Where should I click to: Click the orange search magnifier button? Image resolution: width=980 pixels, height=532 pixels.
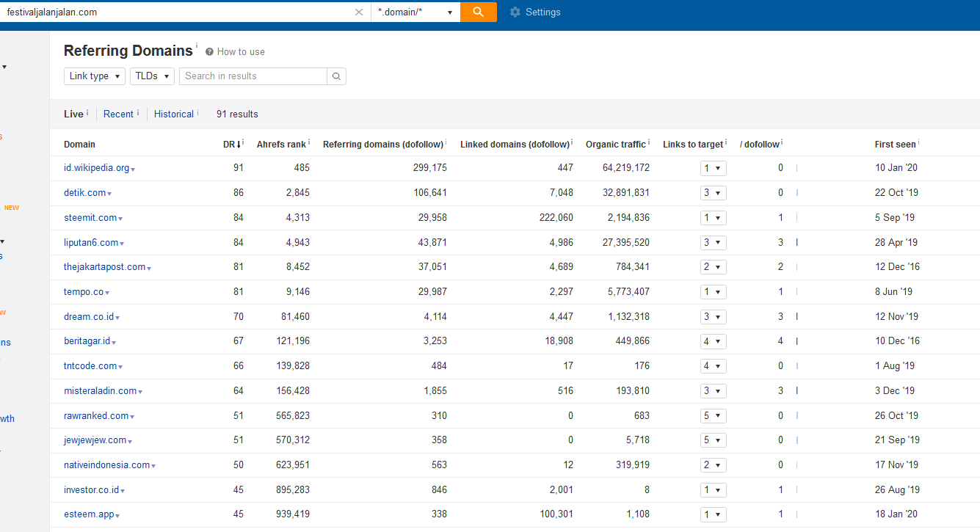[479, 12]
